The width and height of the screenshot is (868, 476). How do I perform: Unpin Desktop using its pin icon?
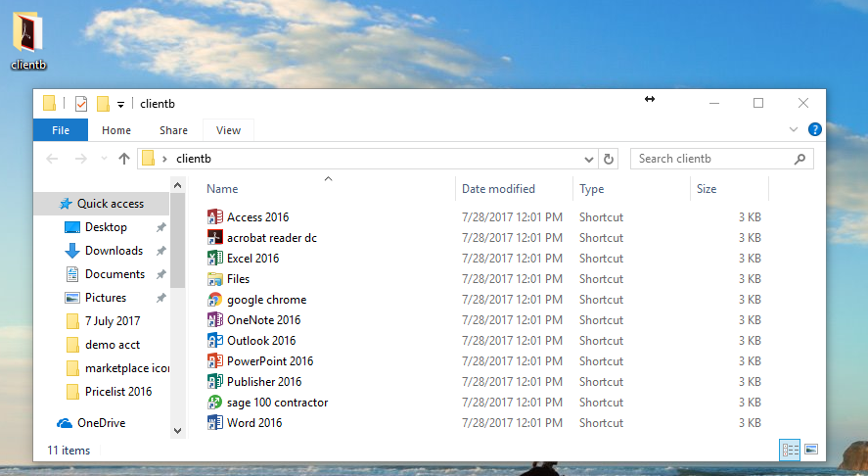pyautogui.click(x=161, y=227)
